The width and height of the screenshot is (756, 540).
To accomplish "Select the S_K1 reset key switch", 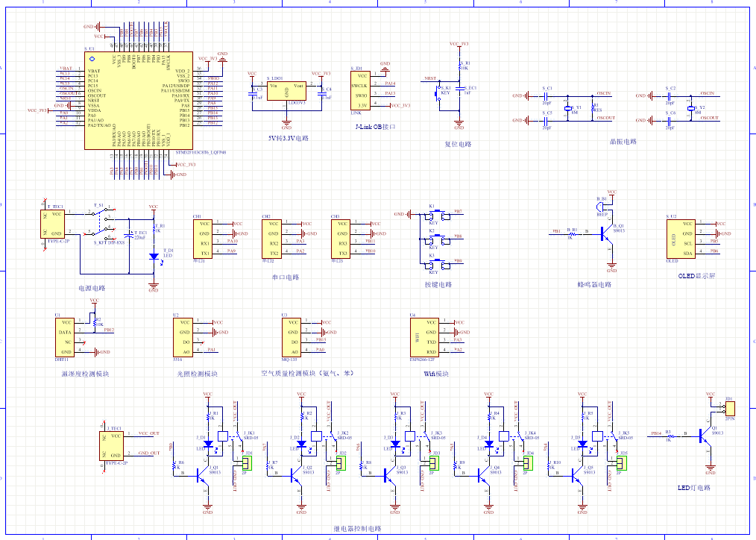I will click(x=441, y=92).
